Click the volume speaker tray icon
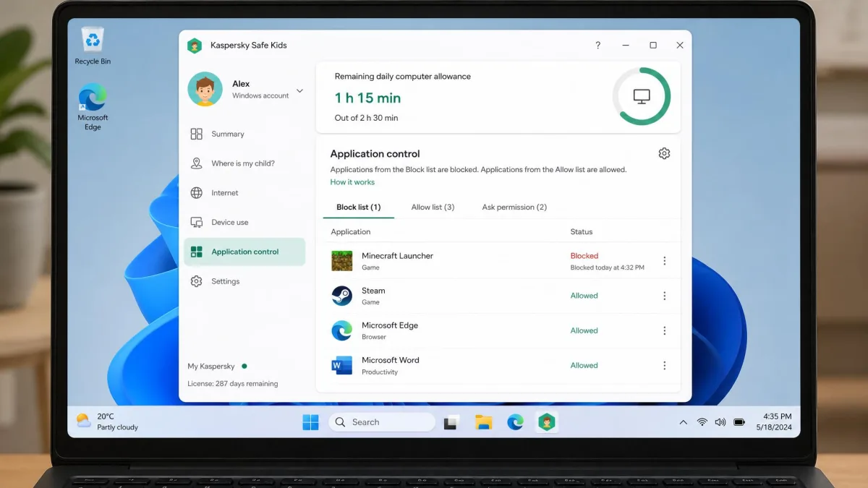The width and height of the screenshot is (868, 488). 720,422
